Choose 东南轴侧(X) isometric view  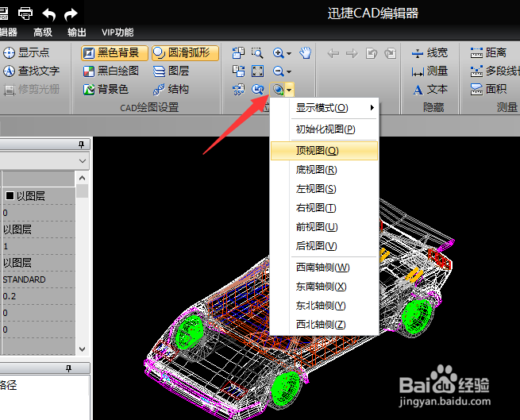pos(325,287)
